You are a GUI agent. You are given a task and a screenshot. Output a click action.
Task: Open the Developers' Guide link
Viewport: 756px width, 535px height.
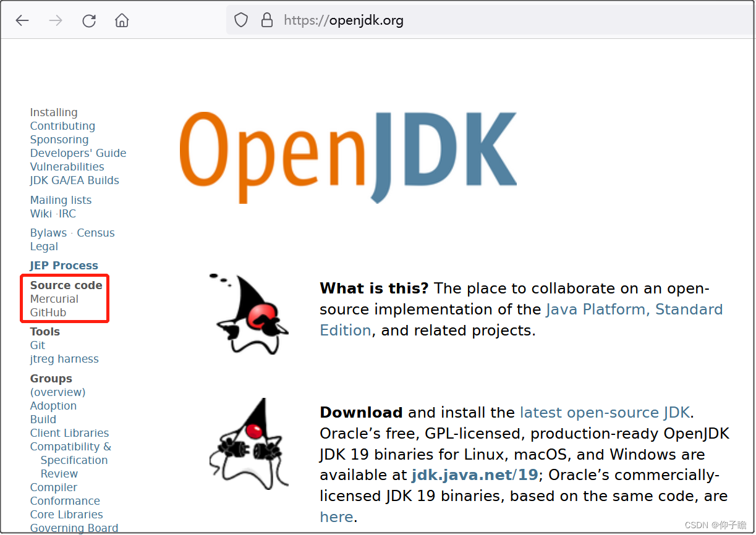[x=78, y=153]
